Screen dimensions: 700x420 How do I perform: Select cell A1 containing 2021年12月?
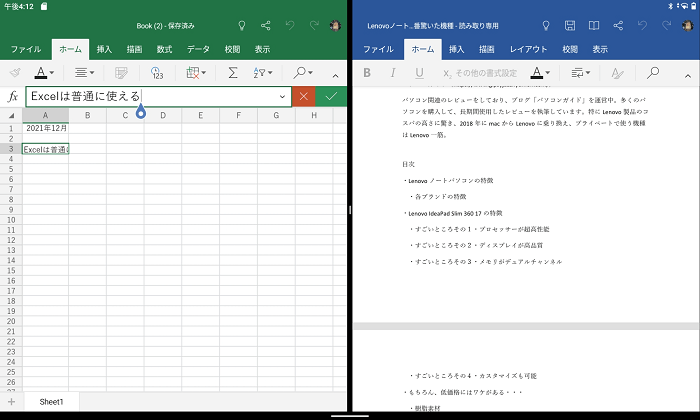46,128
